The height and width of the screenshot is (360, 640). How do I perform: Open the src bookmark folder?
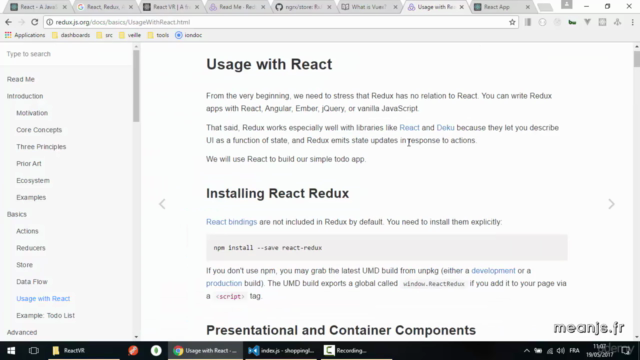point(104,35)
